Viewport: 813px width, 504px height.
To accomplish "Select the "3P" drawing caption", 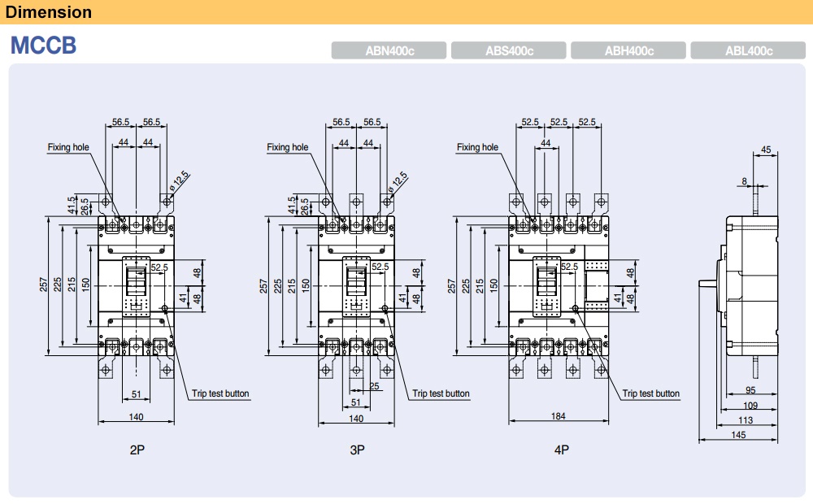I will click(x=357, y=450).
